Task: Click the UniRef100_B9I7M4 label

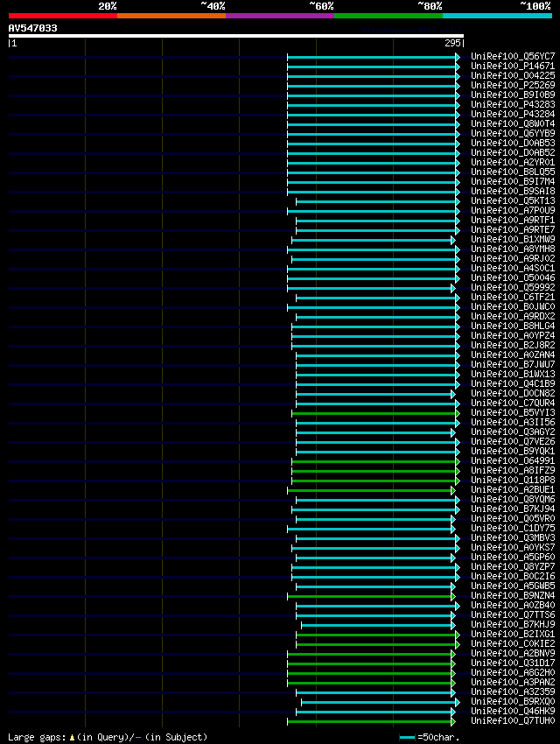Action: click(513, 182)
